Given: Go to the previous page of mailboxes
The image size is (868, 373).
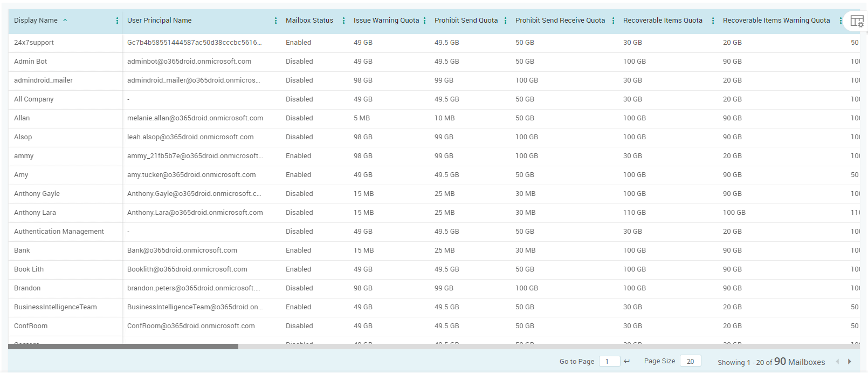Looking at the screenshot, I should (x=837, y=362).
